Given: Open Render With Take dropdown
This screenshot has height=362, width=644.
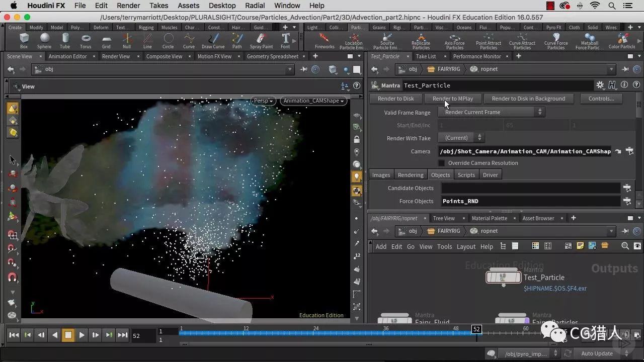Looking at the screenshot, I should [461, 138].
